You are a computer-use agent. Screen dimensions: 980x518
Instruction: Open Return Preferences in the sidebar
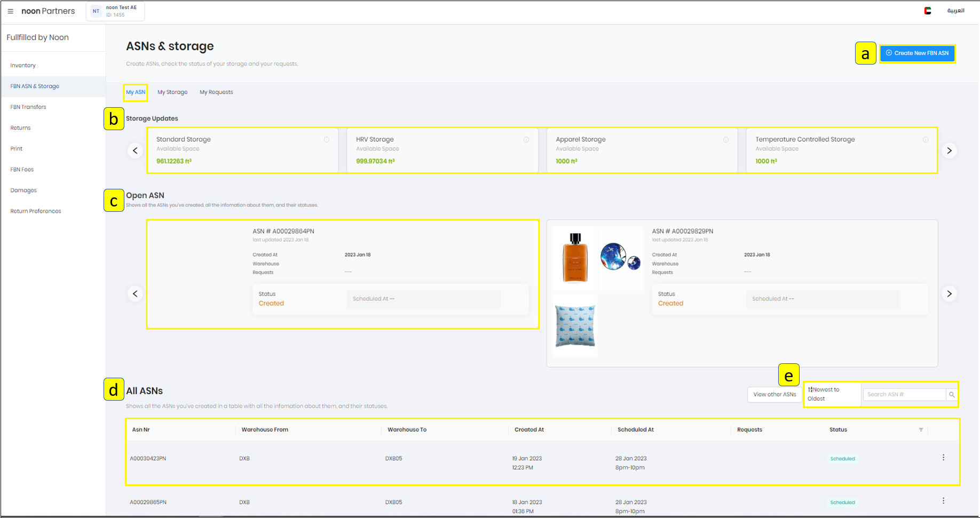36,211
